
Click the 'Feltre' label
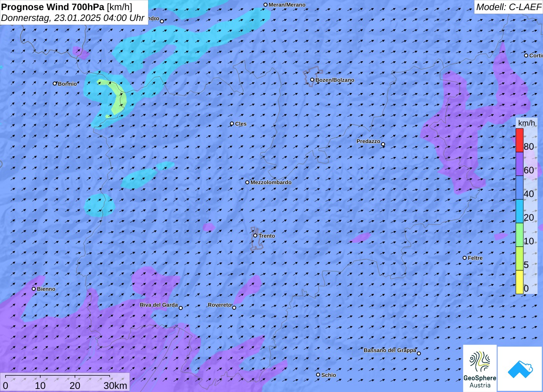coord(475,258)
